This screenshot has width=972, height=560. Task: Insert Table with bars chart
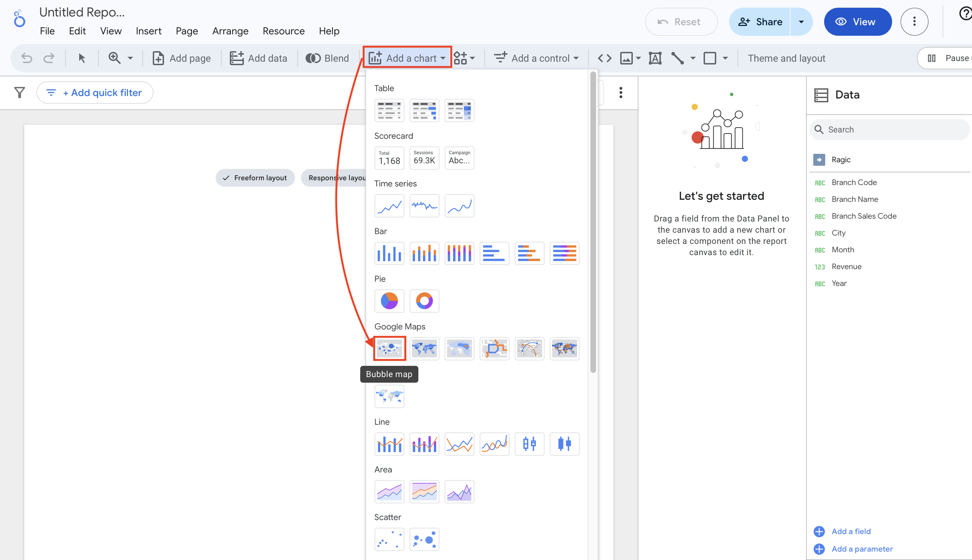point(424,110)
